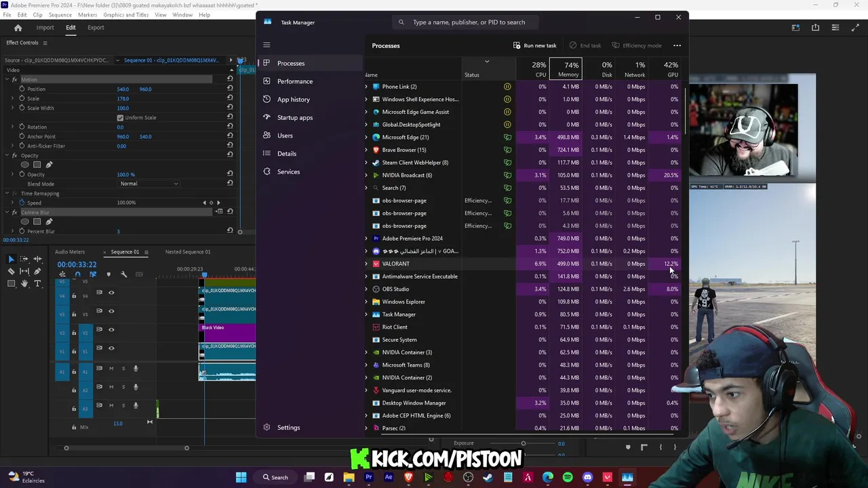868x488 pixels.
Task: Open App history in Task Manager
Action: point(310,100)
